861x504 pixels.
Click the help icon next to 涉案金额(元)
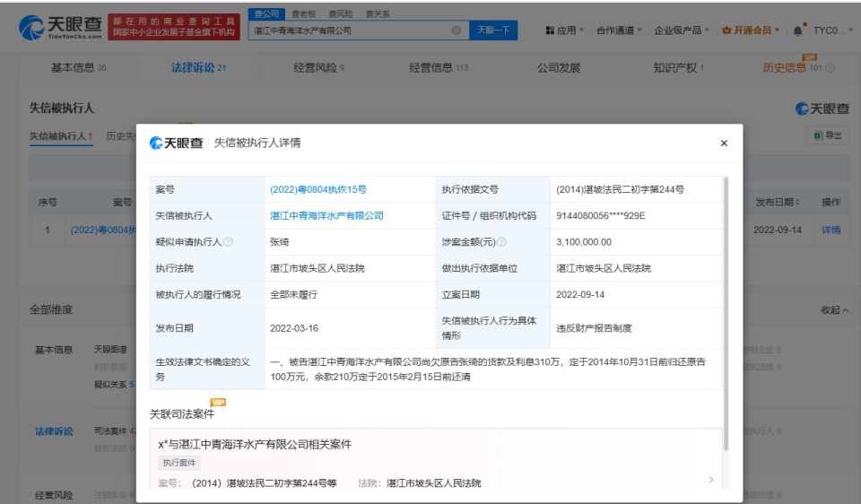[501, 242]
